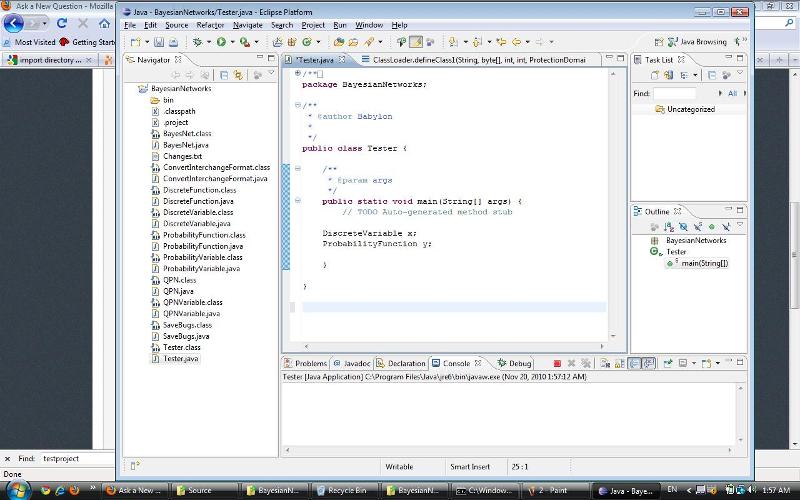
Task: Open the Debug button dropdown arrow
Action: (x=209, y=42)
